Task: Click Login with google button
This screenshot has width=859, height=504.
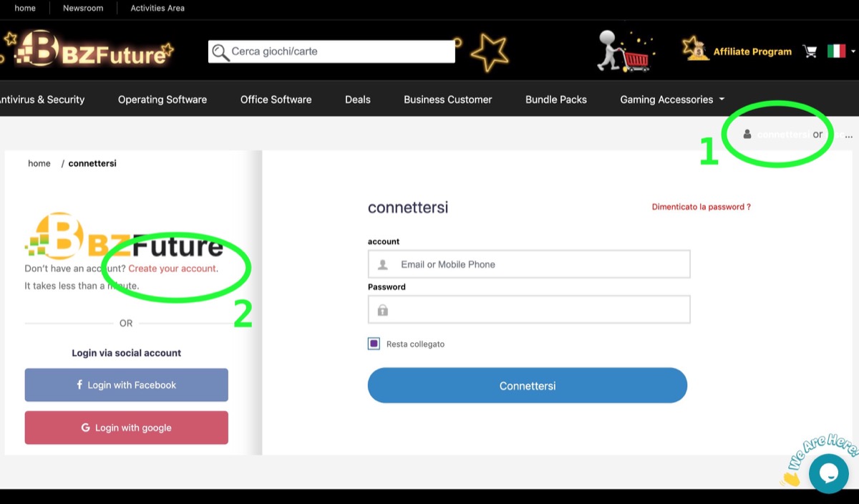Action: pos(127,427)
